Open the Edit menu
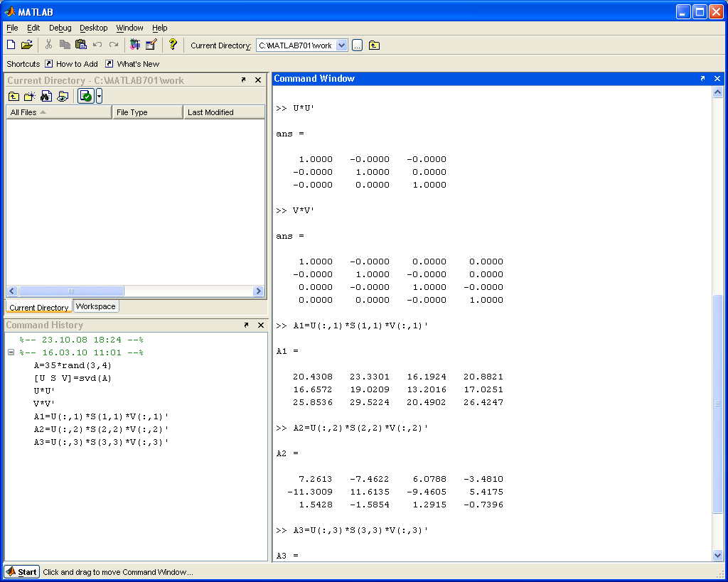This screenshot has height=582, width=728. (x=33, y=28)
